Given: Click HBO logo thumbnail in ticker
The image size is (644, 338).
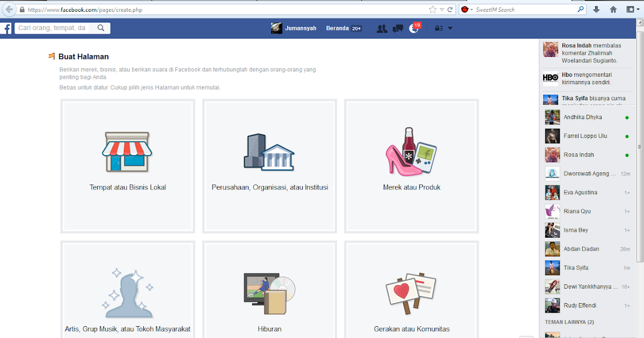Looking at the screenshot, I should tap(551, 78).
